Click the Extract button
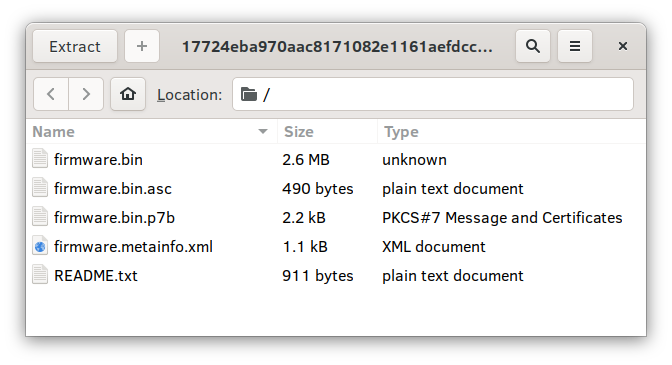 75,46
